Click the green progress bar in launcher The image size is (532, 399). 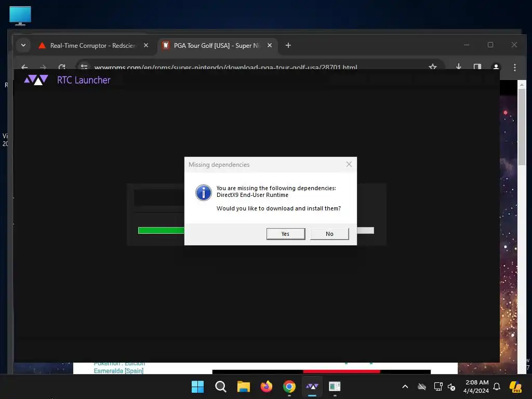click(161, 230)
